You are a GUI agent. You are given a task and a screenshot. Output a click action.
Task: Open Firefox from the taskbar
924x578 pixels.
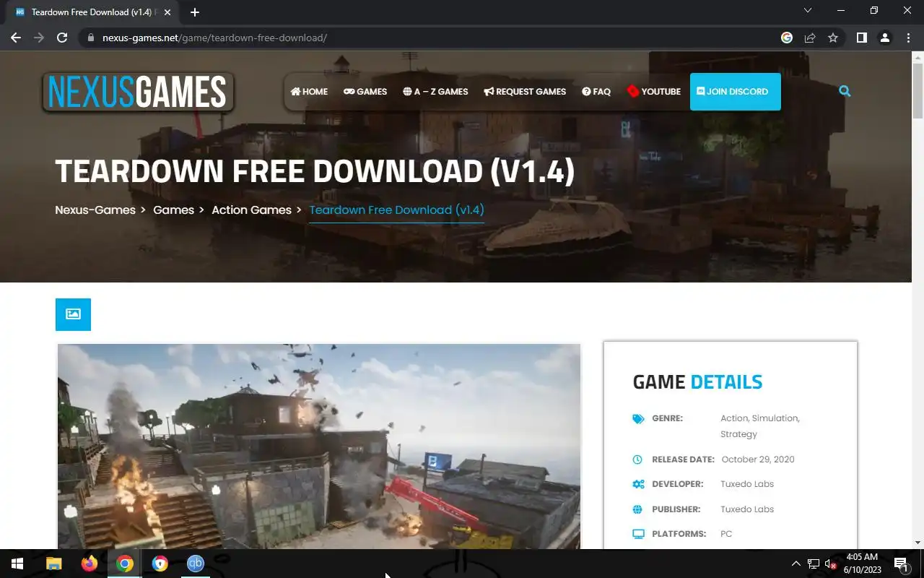(90, 564)
